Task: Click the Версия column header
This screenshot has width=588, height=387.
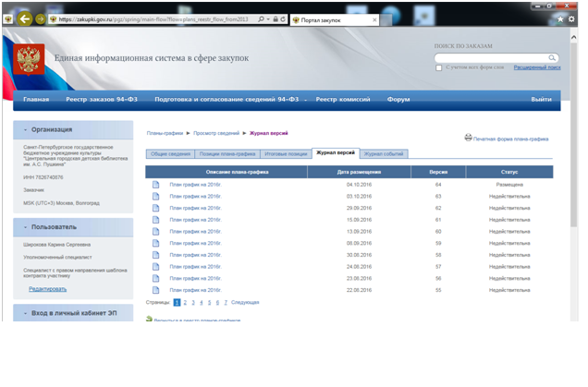Action: [x=438, y=172]
